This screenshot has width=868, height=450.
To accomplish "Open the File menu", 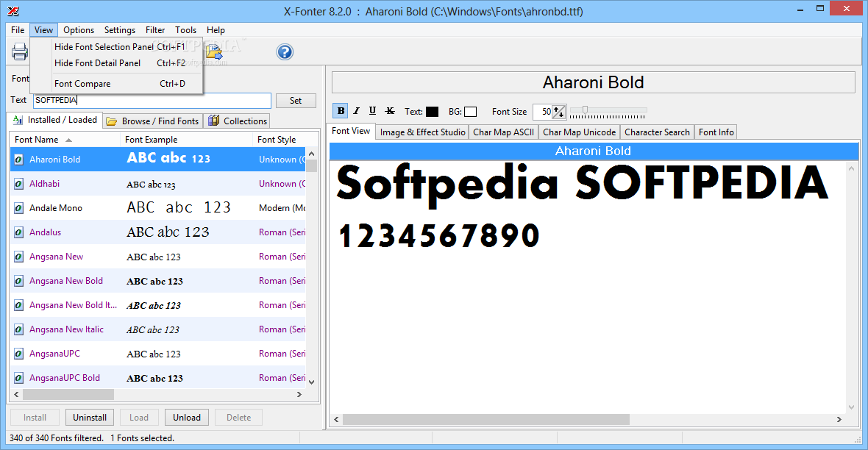I will pyautogui.click(x=18, y=30).
